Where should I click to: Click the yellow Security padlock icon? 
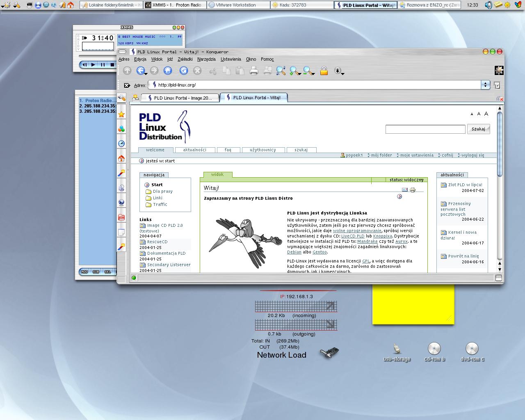pos(324,71)
